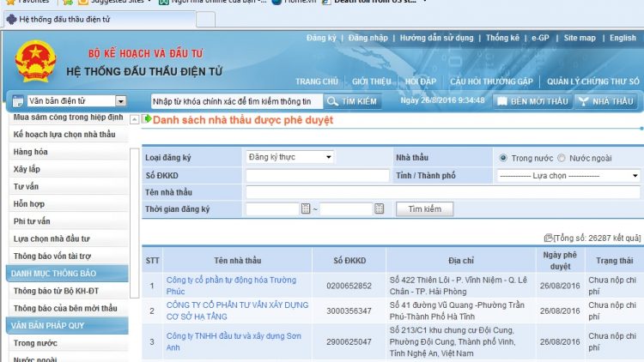The height and width of the screenshot is (362, 644).
Task: Select Hỗn hợp in sidebar
Action: pyautogui.click(x=28, y=204)
